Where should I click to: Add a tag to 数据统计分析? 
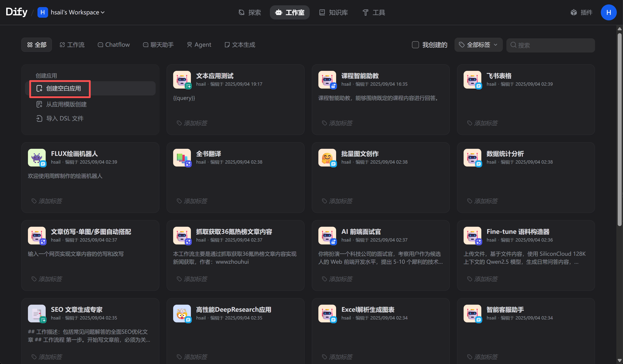[482, 201]
